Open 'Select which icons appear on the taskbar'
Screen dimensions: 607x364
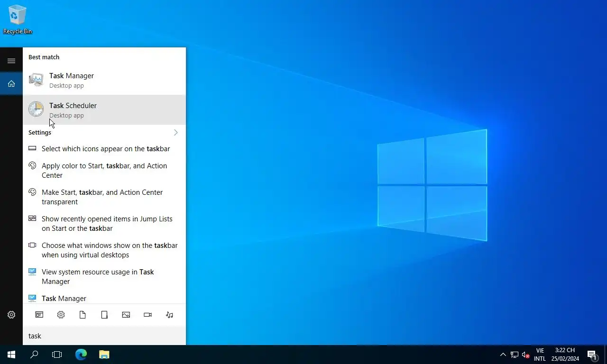(x=104, y=149)
